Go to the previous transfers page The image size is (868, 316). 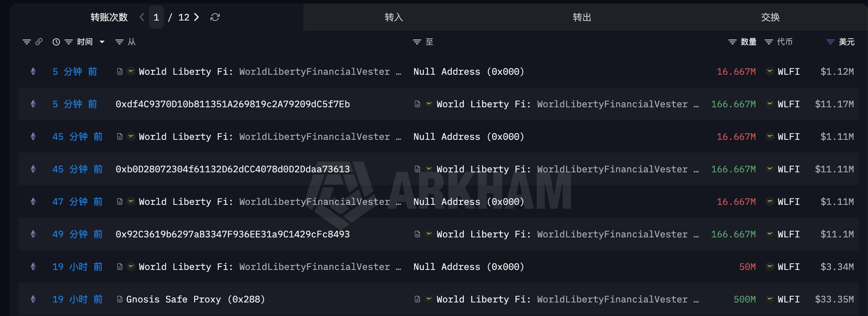tap(142, 17)
